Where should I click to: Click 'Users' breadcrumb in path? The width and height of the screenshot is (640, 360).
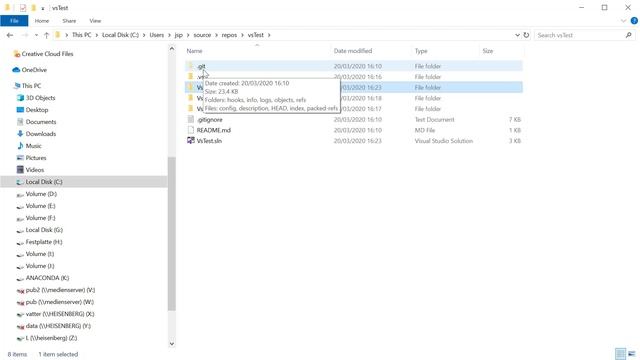click(x=156, y=35)
